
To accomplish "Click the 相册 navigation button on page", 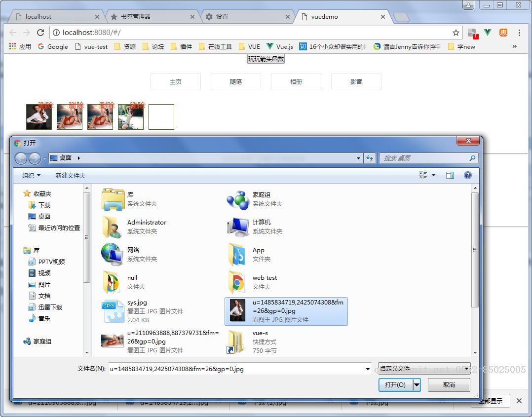I will point(296,81).
